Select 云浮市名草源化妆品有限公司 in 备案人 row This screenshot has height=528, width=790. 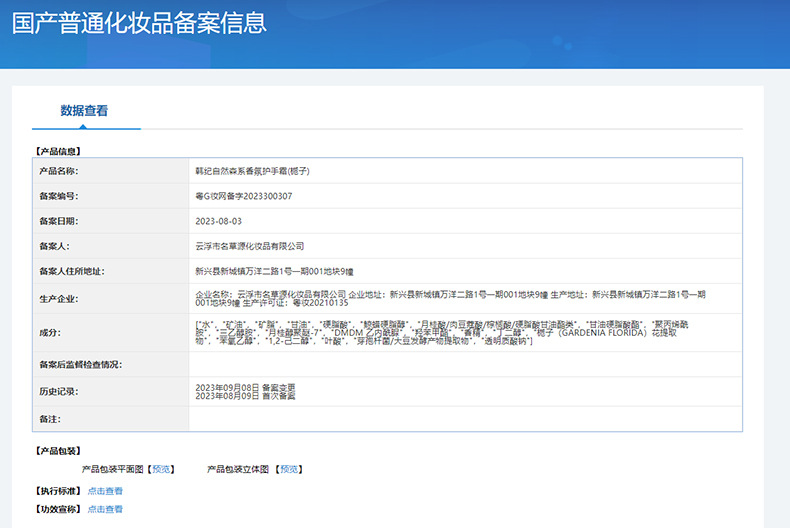[250, 246]
